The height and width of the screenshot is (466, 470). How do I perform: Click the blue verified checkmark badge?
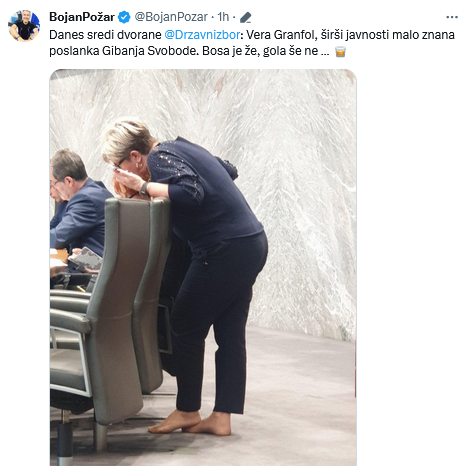point(124,17)
